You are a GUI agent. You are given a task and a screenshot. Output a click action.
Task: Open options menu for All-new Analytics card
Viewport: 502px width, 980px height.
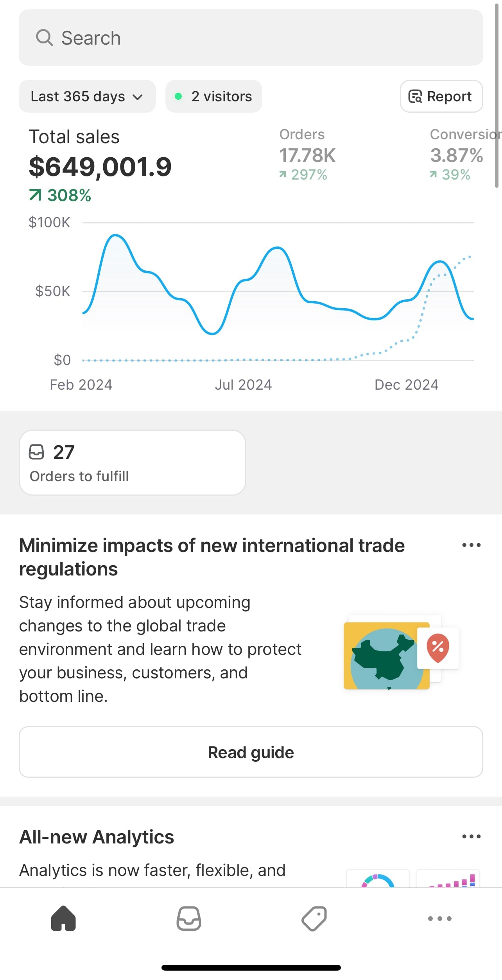point(471,836)
